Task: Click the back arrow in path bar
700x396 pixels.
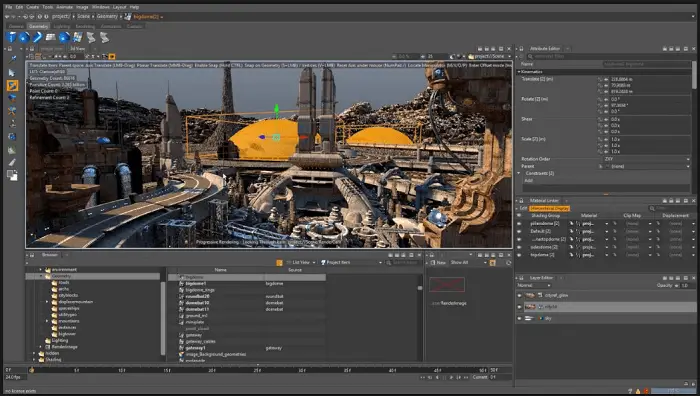Action: [x=7, y=17]
